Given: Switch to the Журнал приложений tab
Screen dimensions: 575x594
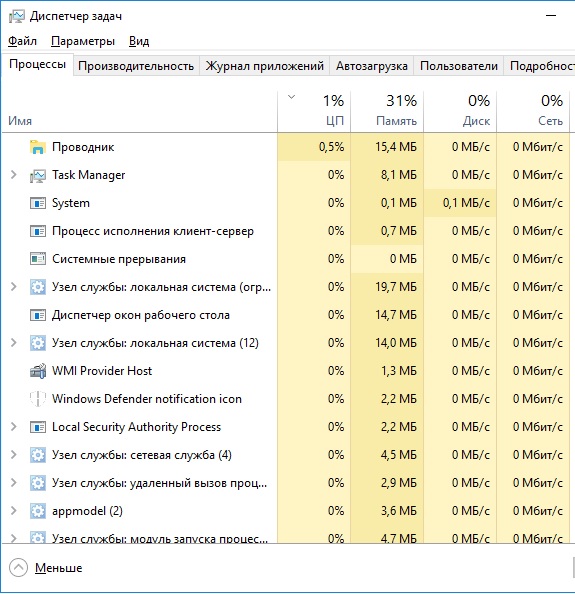Looking at the screenshot, I should (x=264, y=66).
